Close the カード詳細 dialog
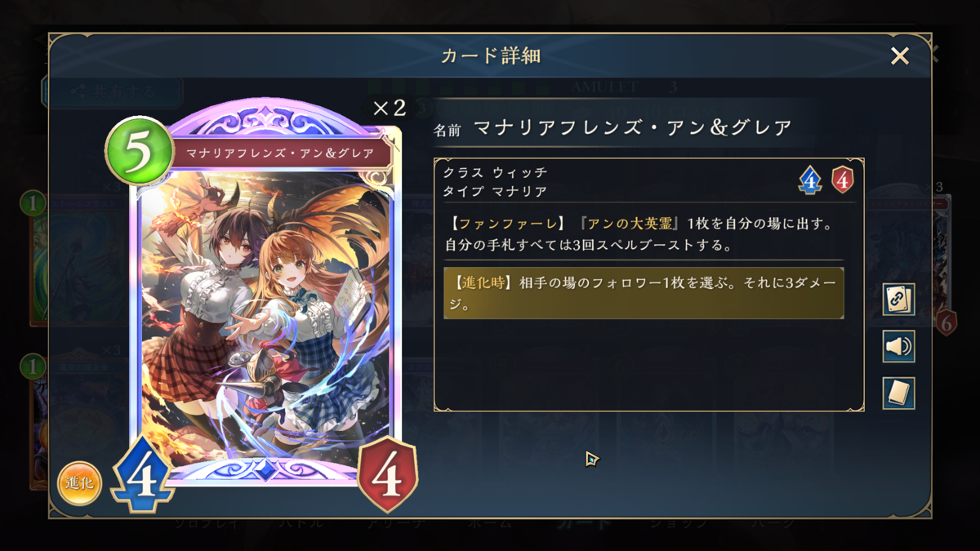This screenshot has width=980, height=551. tap(899, 56)
